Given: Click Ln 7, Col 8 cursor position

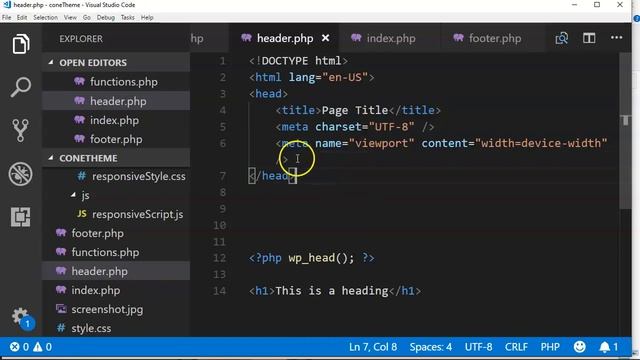Looking at the screenshot, I should 373,347.
